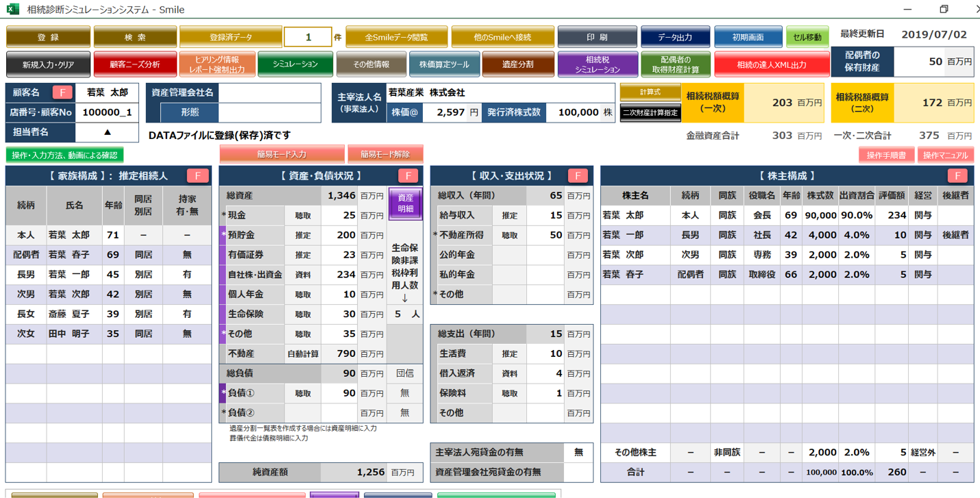Click the 登録済データ count input field
The image size is (980, 498).
click(308, 37)
